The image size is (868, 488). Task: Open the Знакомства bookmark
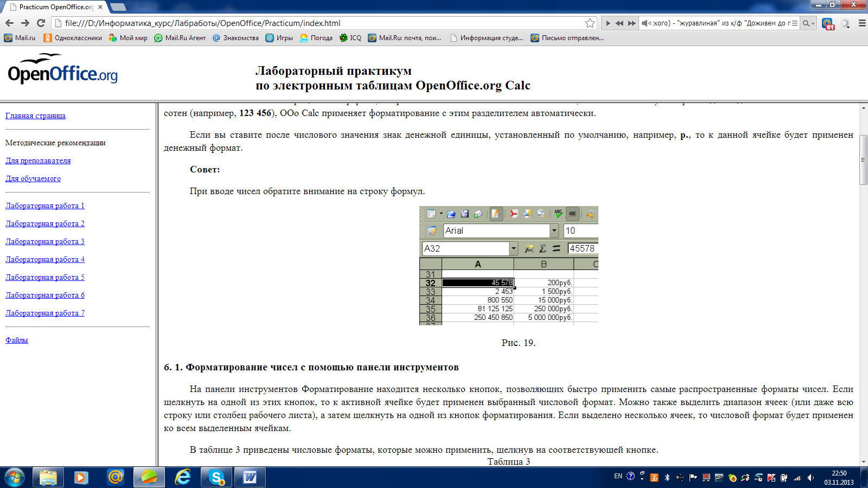click(235, 38)
